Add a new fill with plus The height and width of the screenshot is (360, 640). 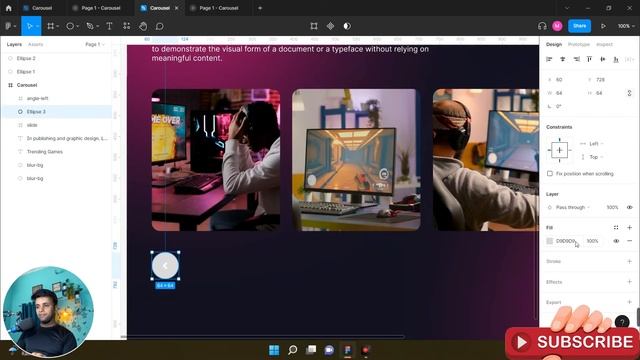[x=629, y=227]
